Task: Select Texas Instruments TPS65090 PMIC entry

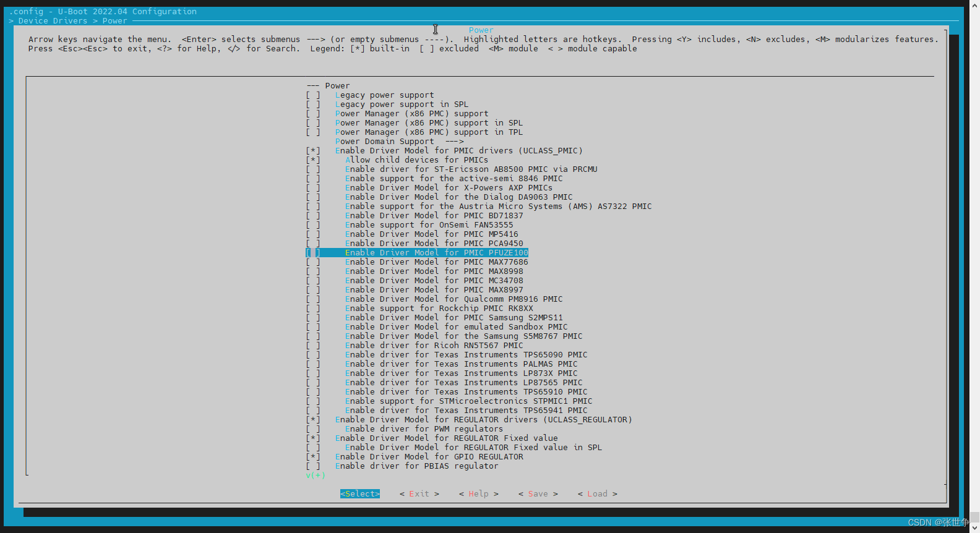Action: pyautogui.click(x=466, y=355)
